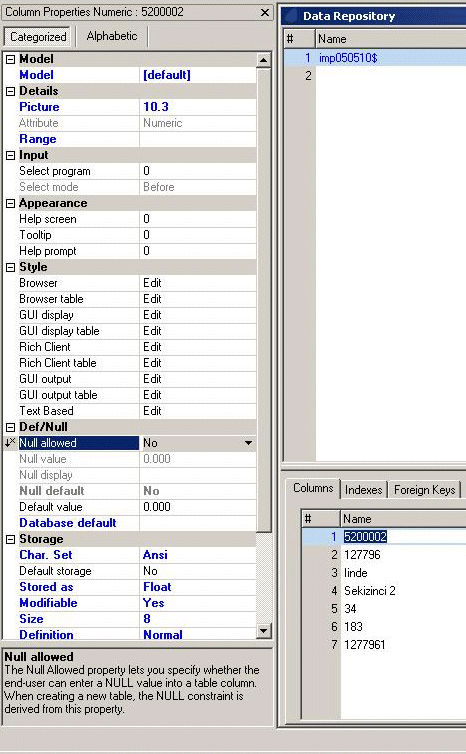Switch to the Indexes tab
The width and height of the screenshot is (466, 754).
pos(364,490)
